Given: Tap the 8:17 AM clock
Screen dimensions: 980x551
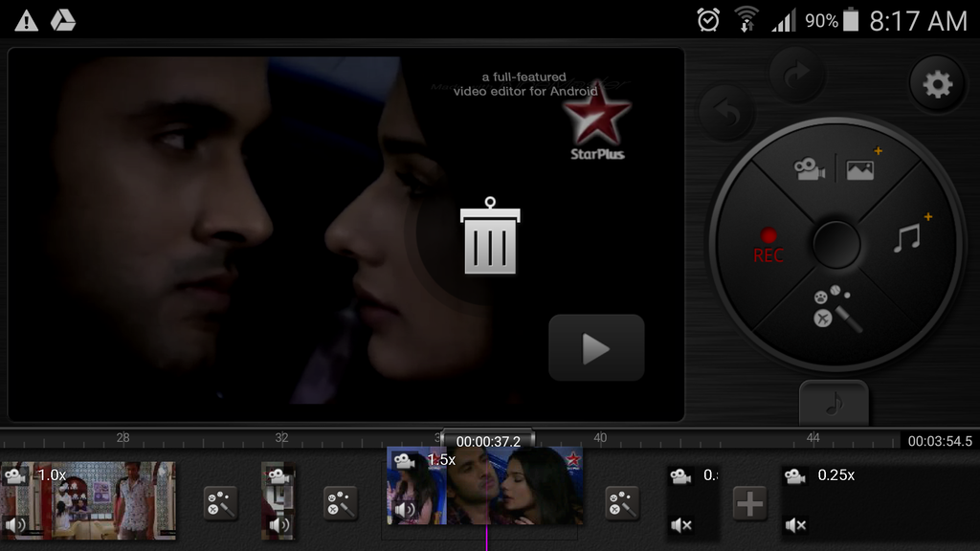Looking at the screenshot, I should (x=918, y=21).
